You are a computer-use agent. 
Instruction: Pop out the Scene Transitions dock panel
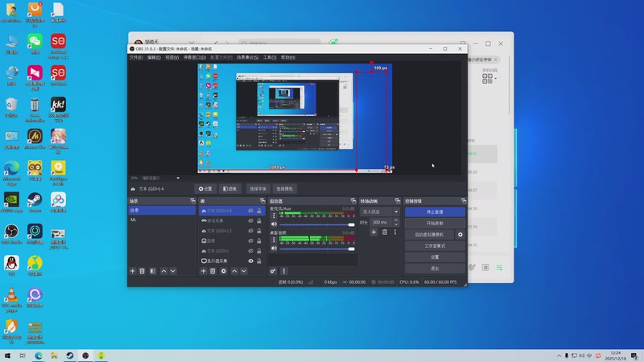(x=397, y=201)
